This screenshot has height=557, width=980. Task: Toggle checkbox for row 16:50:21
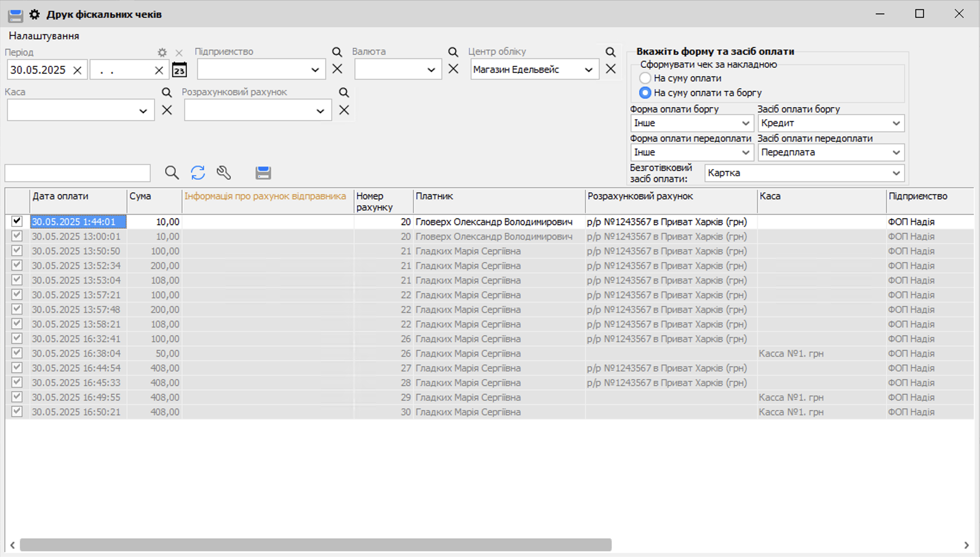[17, 412]
